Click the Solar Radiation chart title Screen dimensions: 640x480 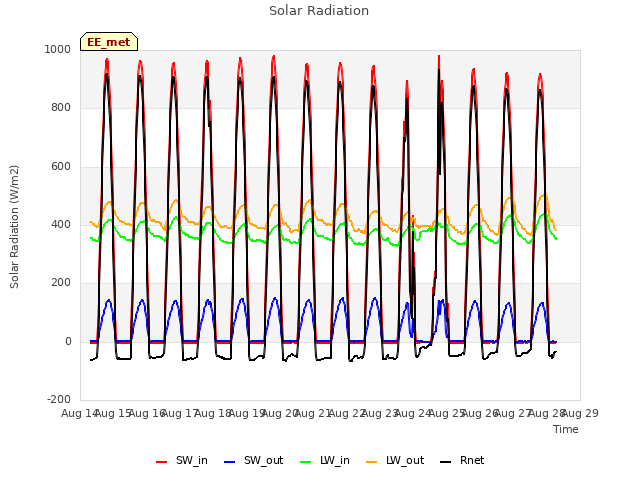pos(319,11)
